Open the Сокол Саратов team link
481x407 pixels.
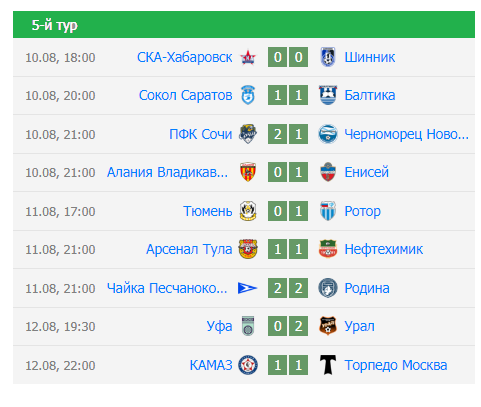coord(185,95)
